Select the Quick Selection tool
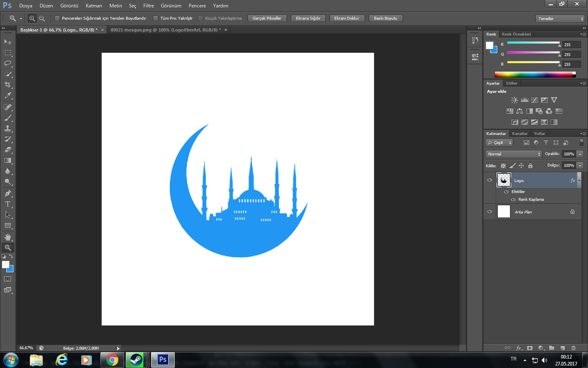588x368 pixels. coord(8,74)
